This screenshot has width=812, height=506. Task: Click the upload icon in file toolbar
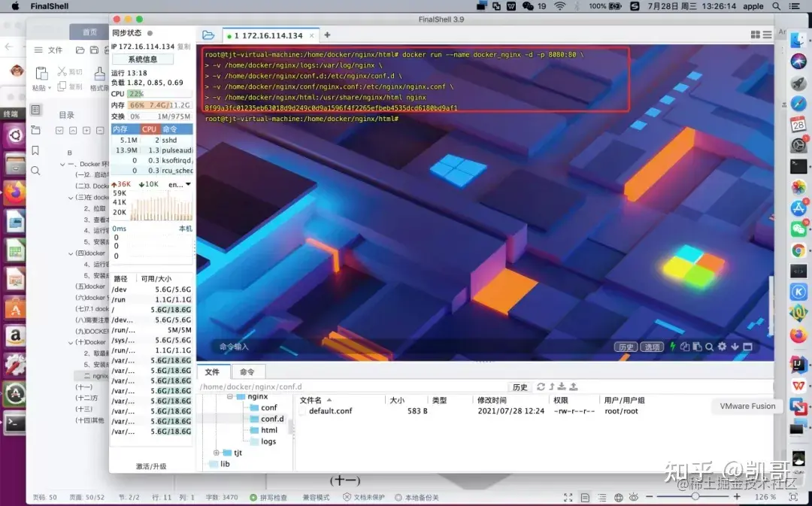(573, 386)
